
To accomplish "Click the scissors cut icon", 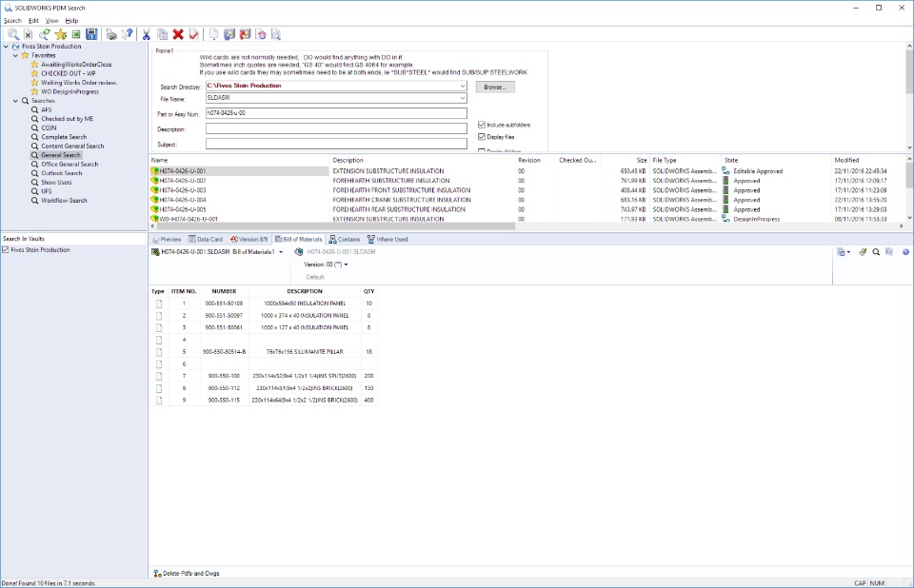I will pyautogui.click(x=147, y=34).
